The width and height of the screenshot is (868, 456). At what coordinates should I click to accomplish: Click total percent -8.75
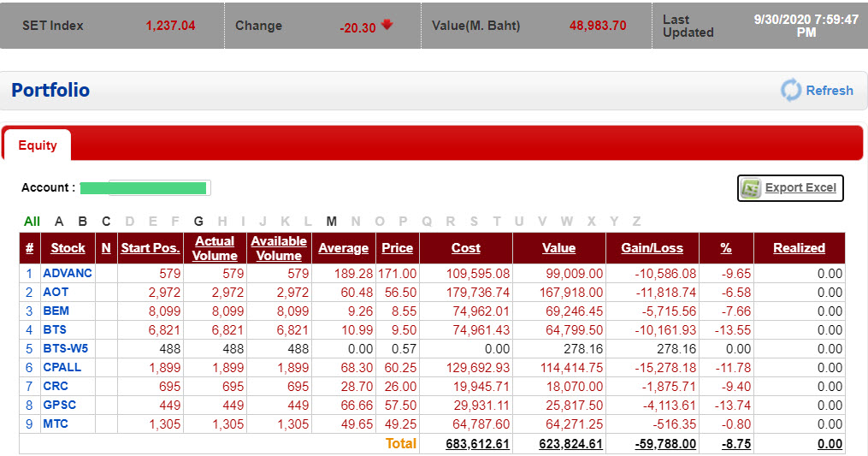pos(736,444)
